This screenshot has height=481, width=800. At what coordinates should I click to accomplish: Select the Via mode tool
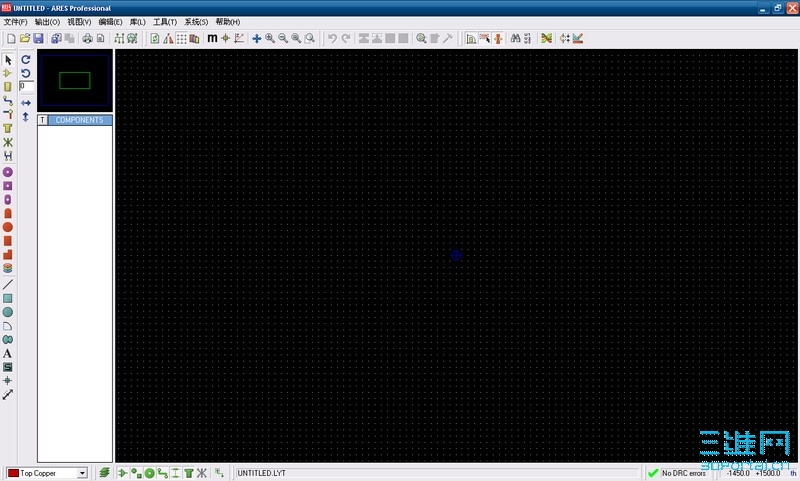tap(8, 115)
